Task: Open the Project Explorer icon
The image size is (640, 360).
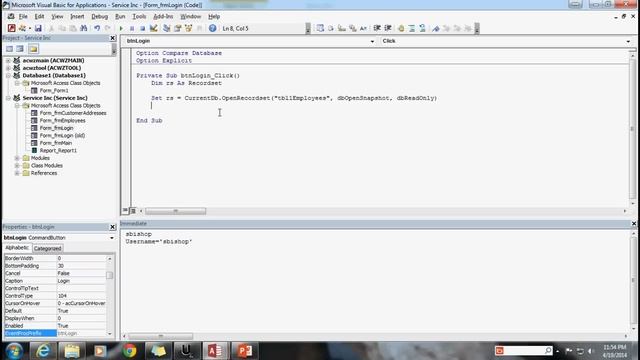Action: [x=167, y=28]
